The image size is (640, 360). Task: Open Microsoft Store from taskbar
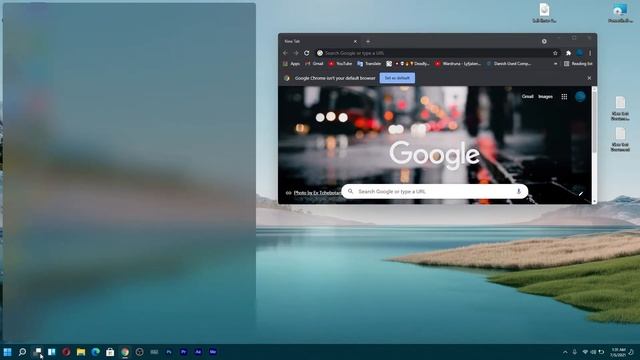click(x=110, y=352)
